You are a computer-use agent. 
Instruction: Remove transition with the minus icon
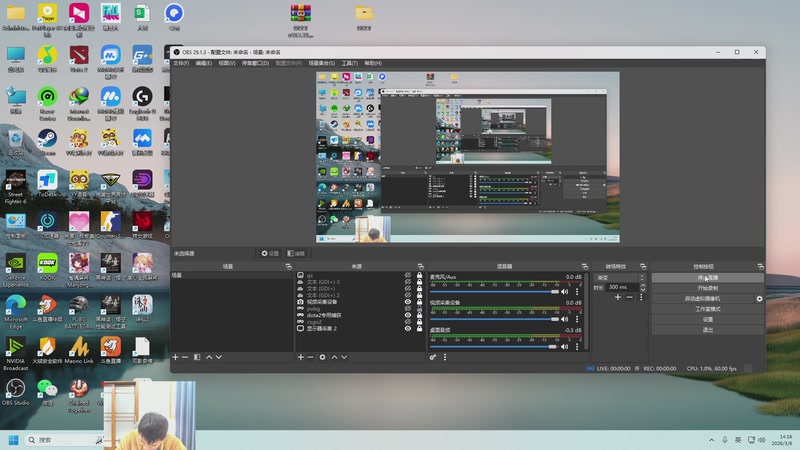click(x=630, y=297)
